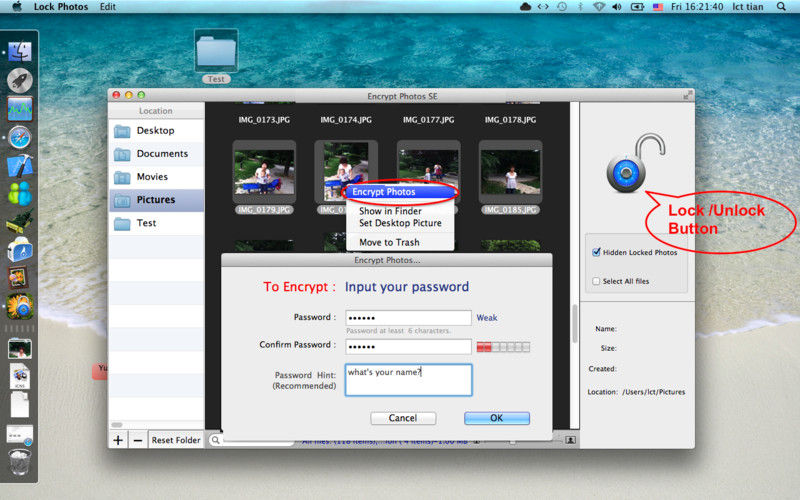Choose Encrypt Photos from context menu
The height and width of the screenshot is (500, 800).
(399, 192)
